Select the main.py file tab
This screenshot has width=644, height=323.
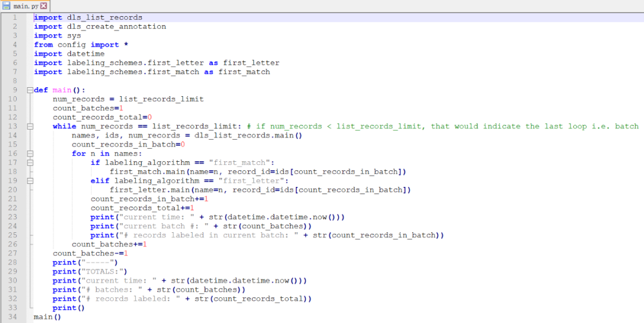coord(25,6)
